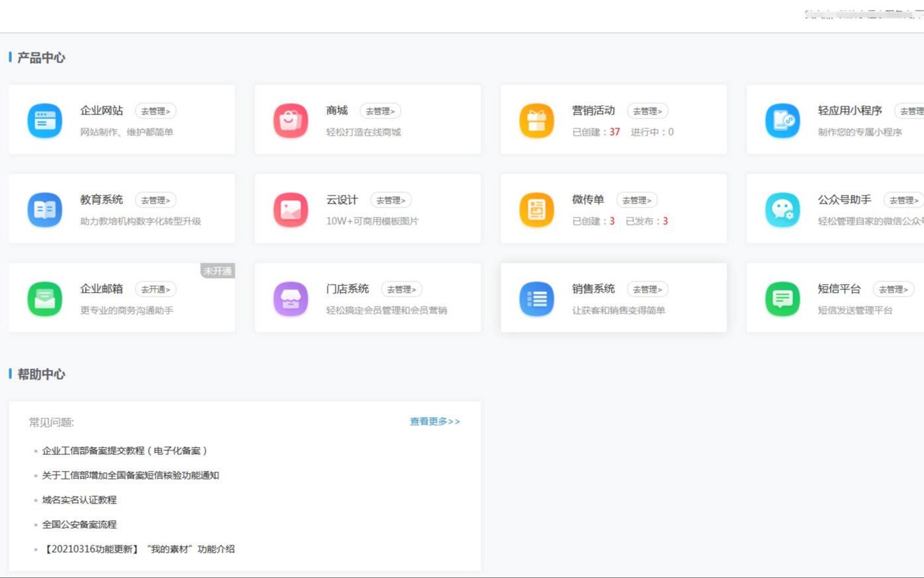Viewport: 924px width, 578px height.
Task: Click 10W+可商用模板图片 description
Action: point(372,221)
